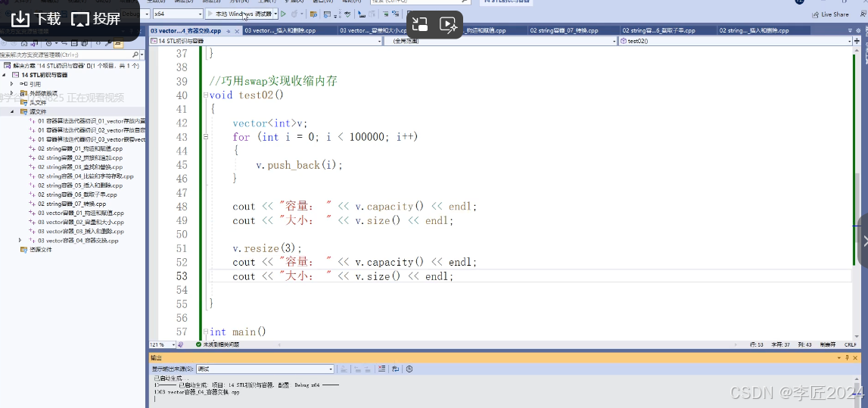The image size is (868, 408).
Task: Click Solution Explorer properties wrench icon
Action: click(108, 42)
